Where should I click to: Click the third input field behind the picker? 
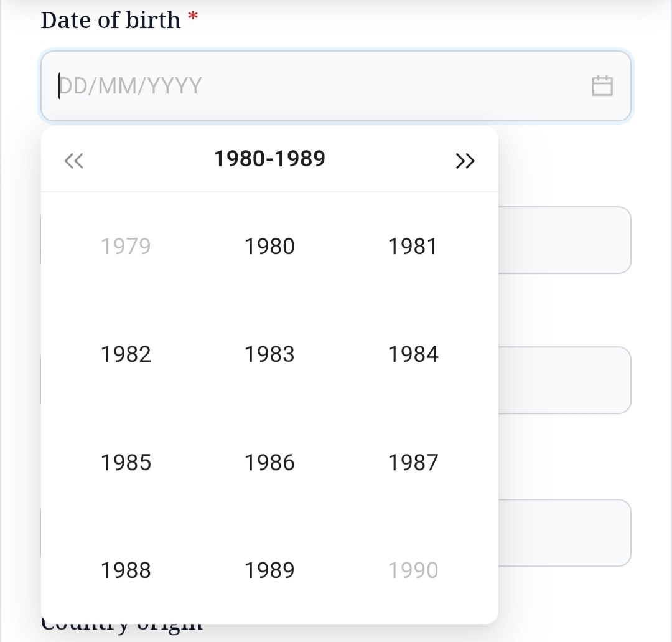pos(564,532)
